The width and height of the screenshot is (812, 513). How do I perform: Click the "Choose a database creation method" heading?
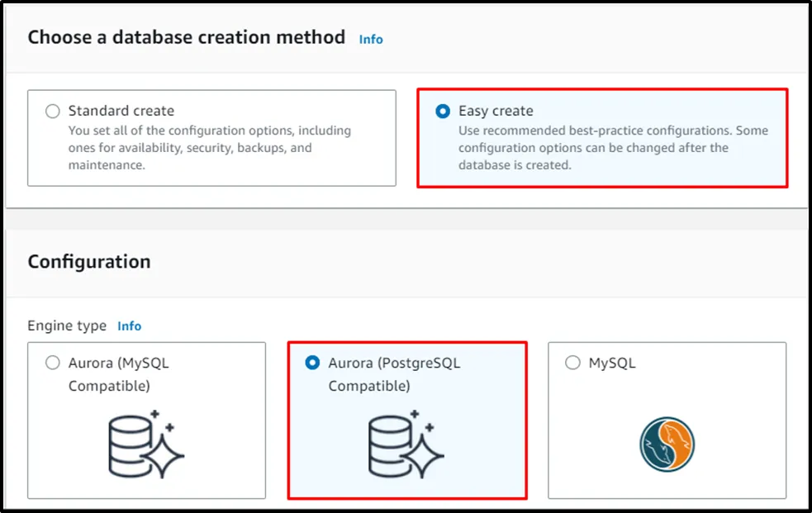click(x=187, y=37)
